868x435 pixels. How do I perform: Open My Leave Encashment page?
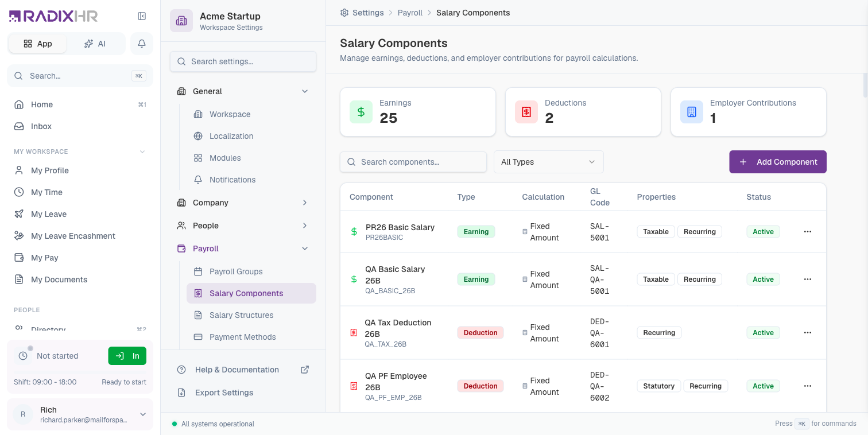pyautogui.click(x=80, y=236)
